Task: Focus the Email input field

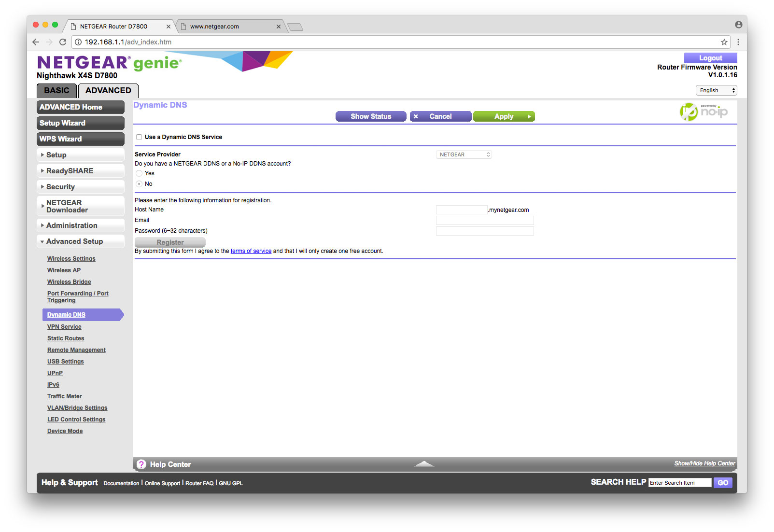Action: pyautogui.click(x=485, y=221)
